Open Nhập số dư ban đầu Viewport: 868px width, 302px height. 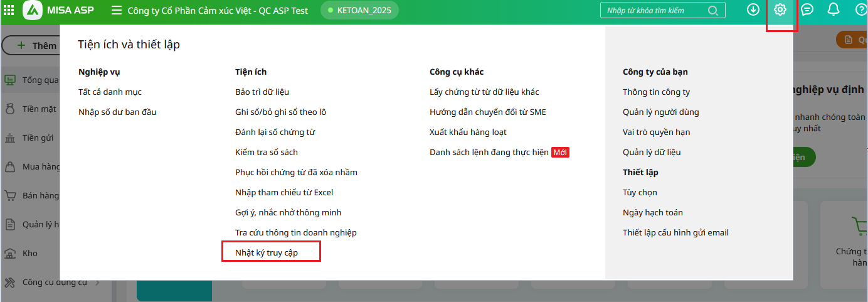[117, 112]
